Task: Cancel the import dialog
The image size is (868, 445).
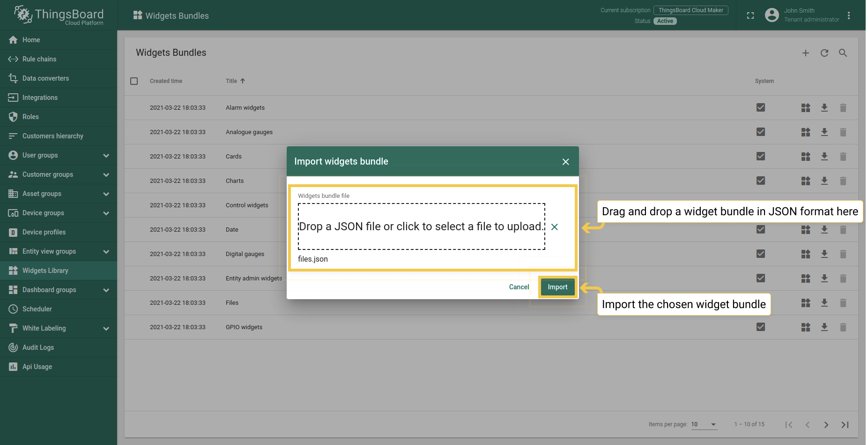Action: (519, 287)
